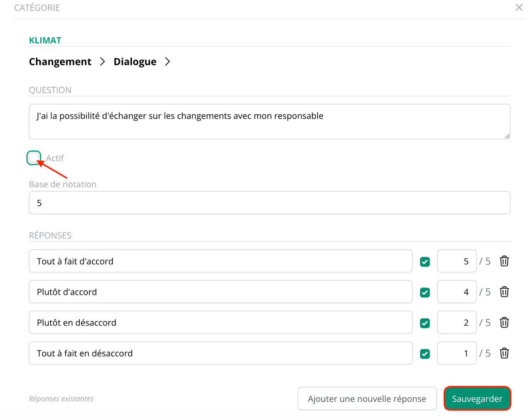Save with the Sauvegarder button

pos(477,399)
